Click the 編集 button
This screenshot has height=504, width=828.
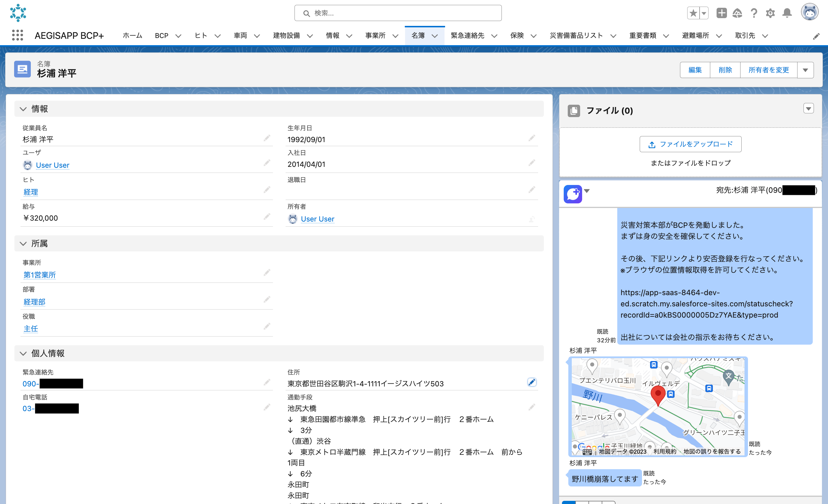[x=695, y=70]
